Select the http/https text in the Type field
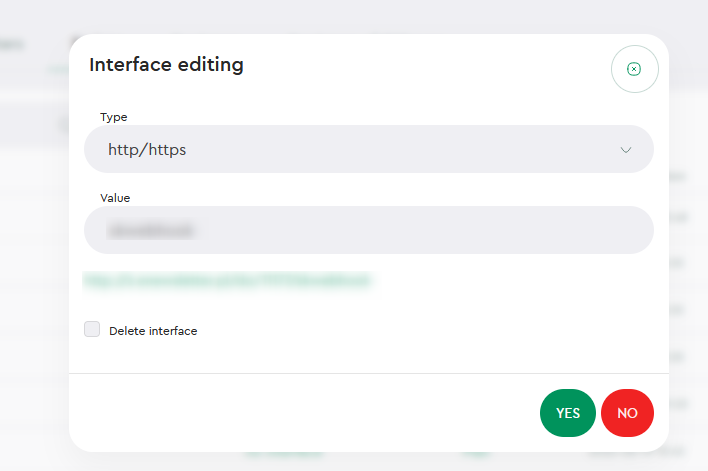 147,149
